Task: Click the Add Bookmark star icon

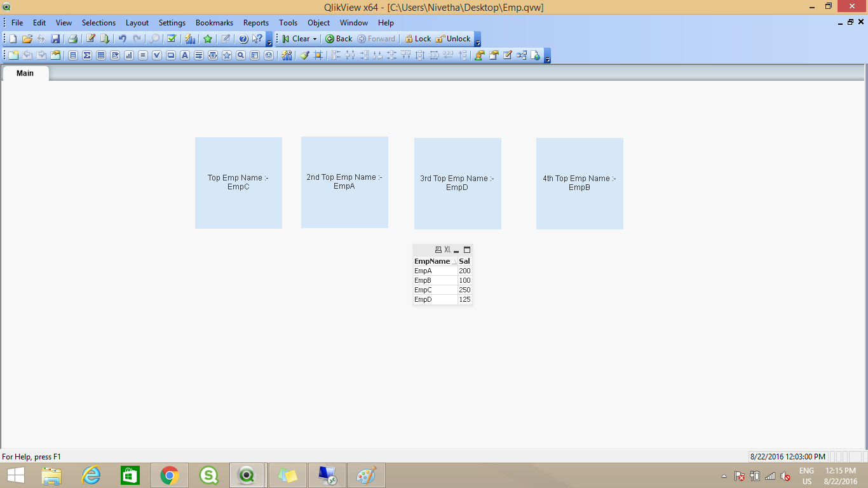Action: click(x=208, y=39)
